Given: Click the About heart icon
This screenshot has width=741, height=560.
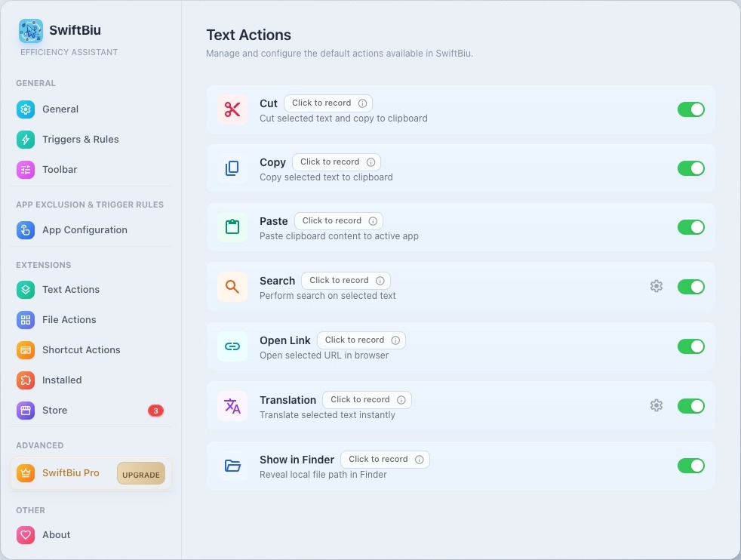Looking at the screenshot, I should (26, 535).
